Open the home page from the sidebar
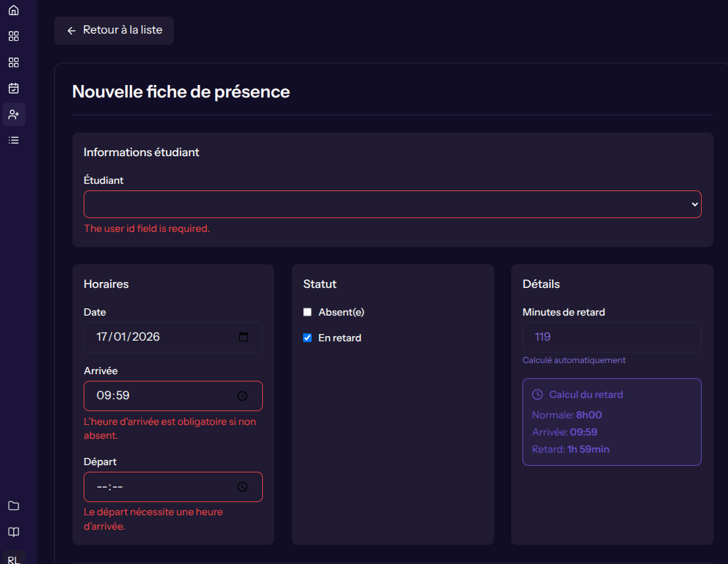 click(13, 10)
